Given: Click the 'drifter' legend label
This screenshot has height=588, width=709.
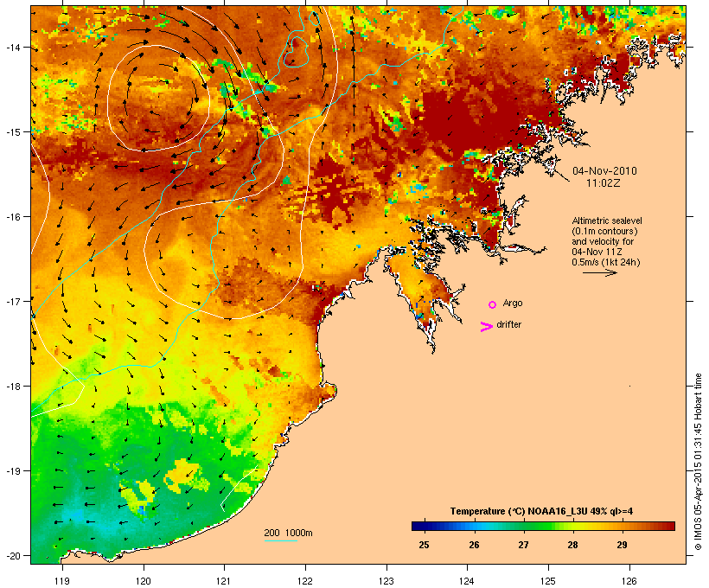Looking at the screenshot, I should pyautogui.click(x=508, y=324).
